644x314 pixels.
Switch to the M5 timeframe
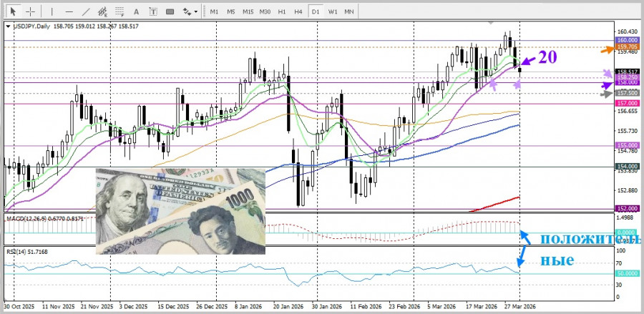tap(231, 11)
